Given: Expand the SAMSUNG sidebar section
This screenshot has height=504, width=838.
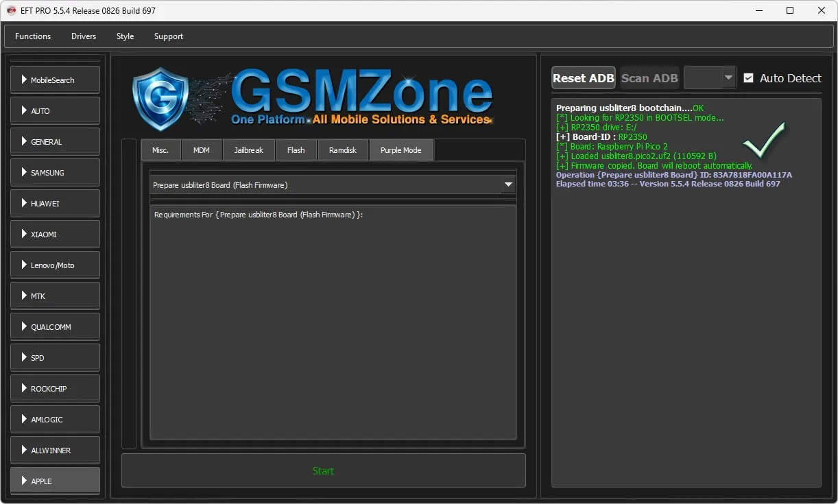Looking at the screenshot, I should 55,173.
